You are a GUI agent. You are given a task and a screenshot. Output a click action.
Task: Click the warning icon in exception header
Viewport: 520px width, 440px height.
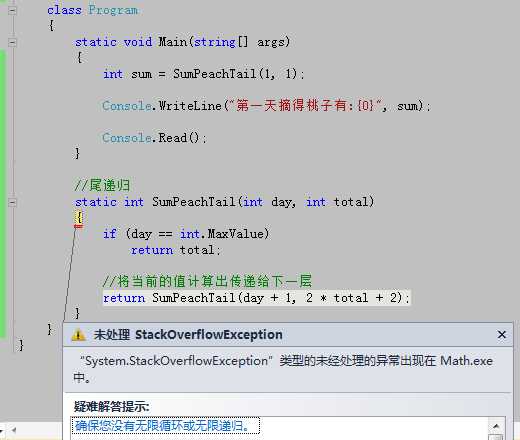coord(78,335)
